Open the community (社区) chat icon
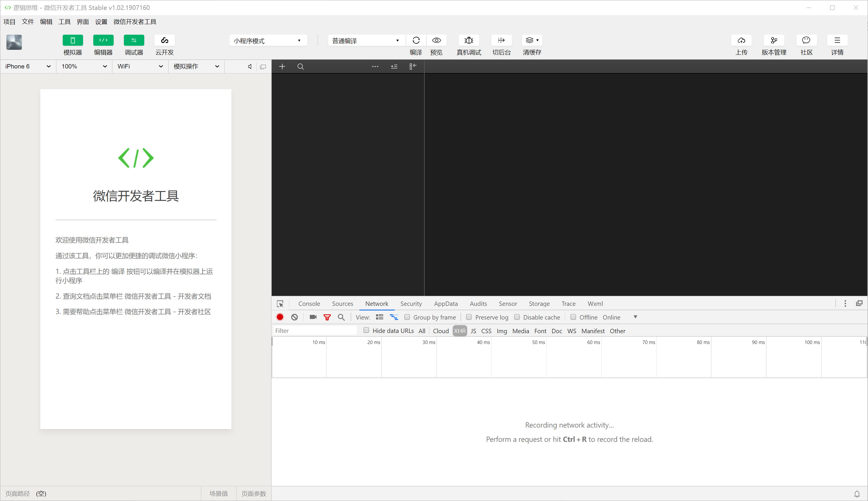The width and height of the screenshot is (868, 501). click(806, 40)
